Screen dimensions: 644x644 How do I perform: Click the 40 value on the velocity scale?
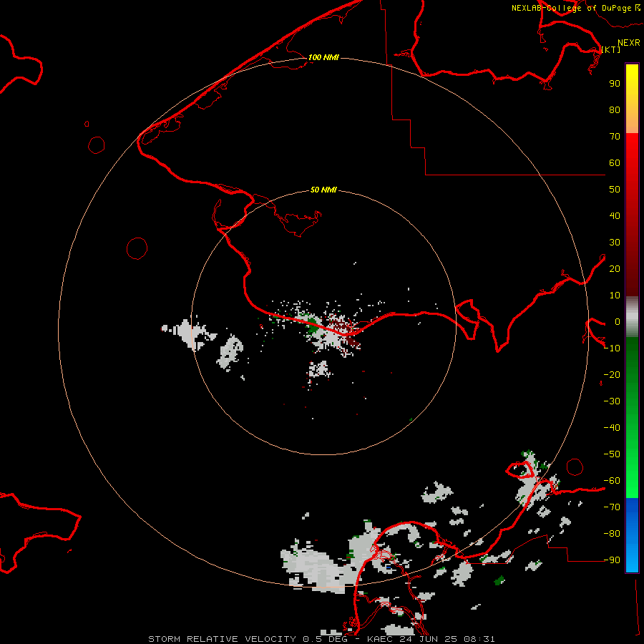[x=615, y=215]
